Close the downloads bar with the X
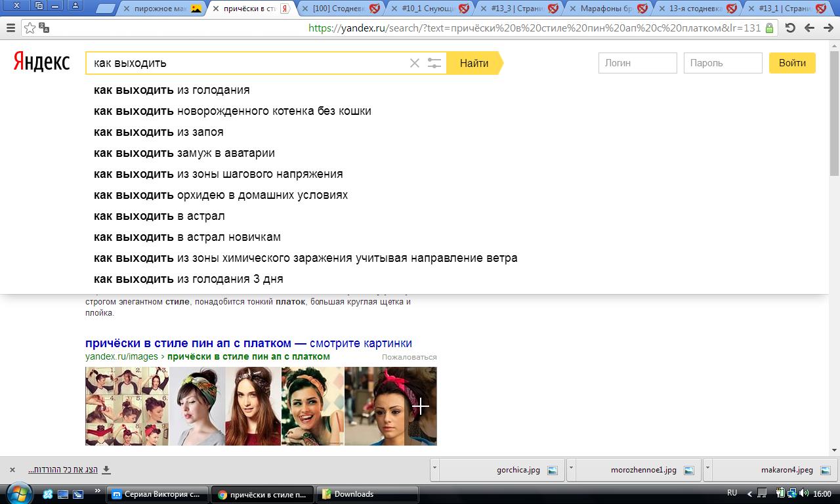Viewport: 840px width, 504px height. [x=12, y=470]
